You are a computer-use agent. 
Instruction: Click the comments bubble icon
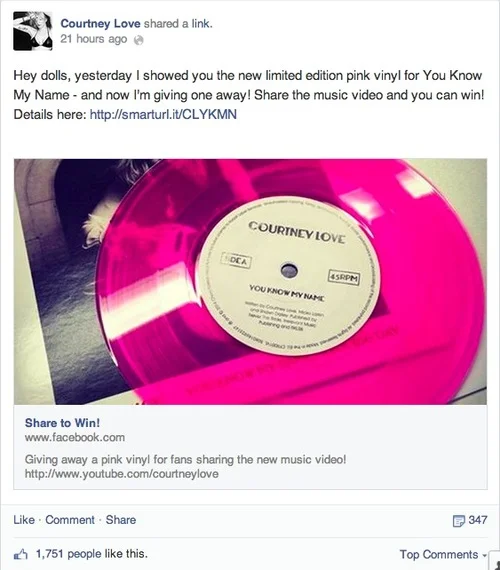click(459, 521)
